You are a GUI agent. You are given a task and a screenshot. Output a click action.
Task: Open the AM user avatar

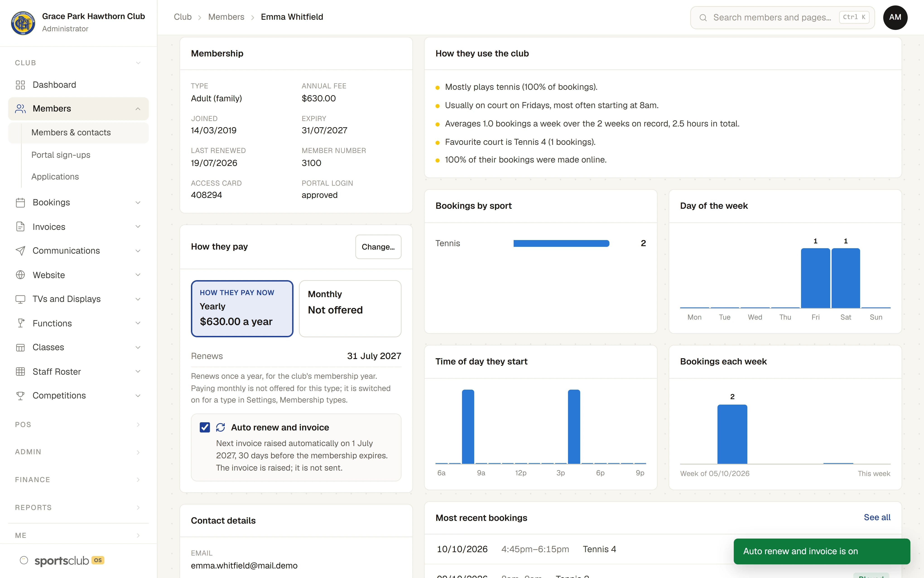point(895,17)
